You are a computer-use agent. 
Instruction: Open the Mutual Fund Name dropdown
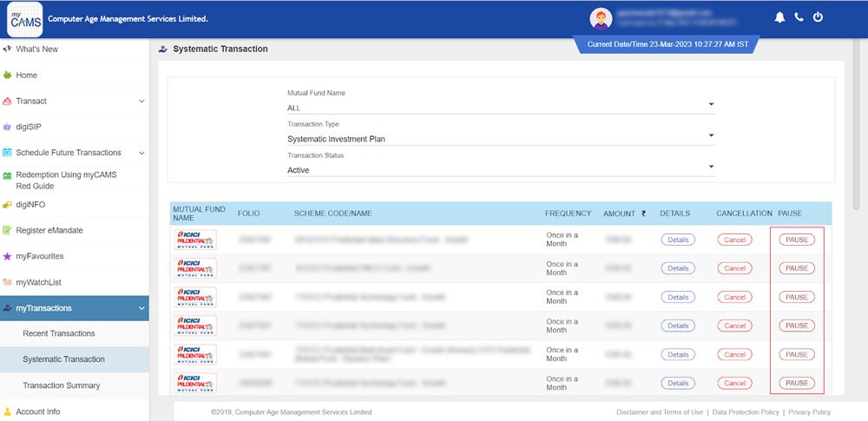click(x=710, y=105)
